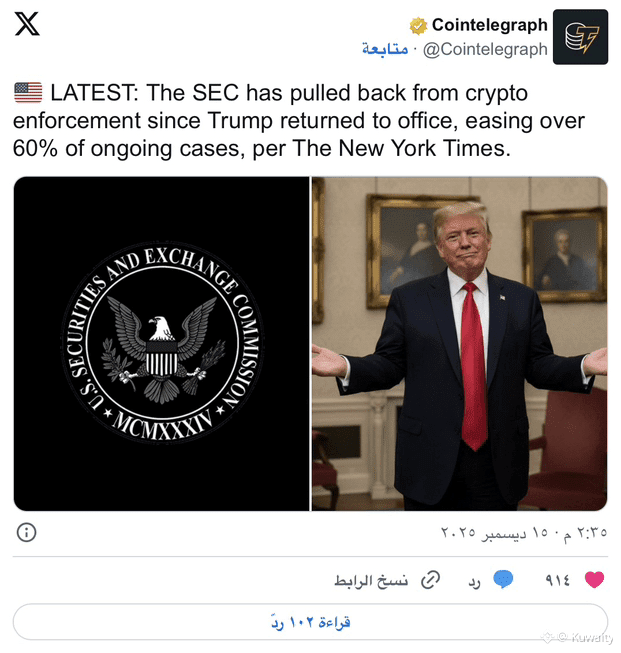Open the Cointelegraph profile avatar

pos(580,37)
